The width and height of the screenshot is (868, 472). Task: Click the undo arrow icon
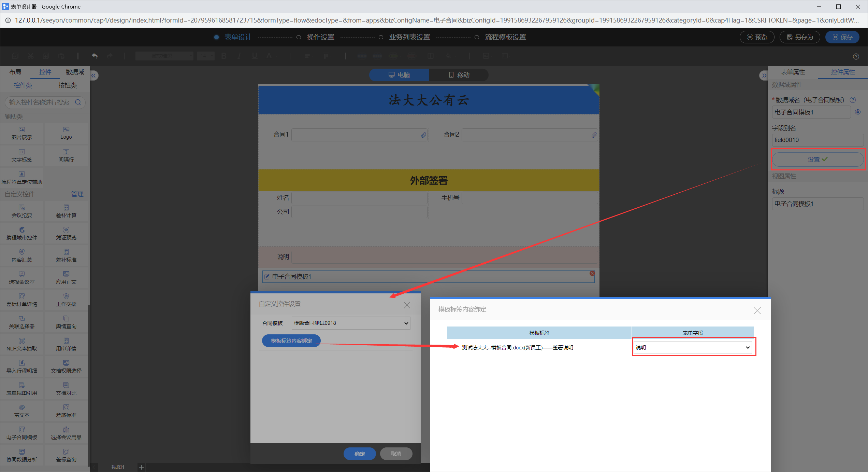tap(95, 56)
